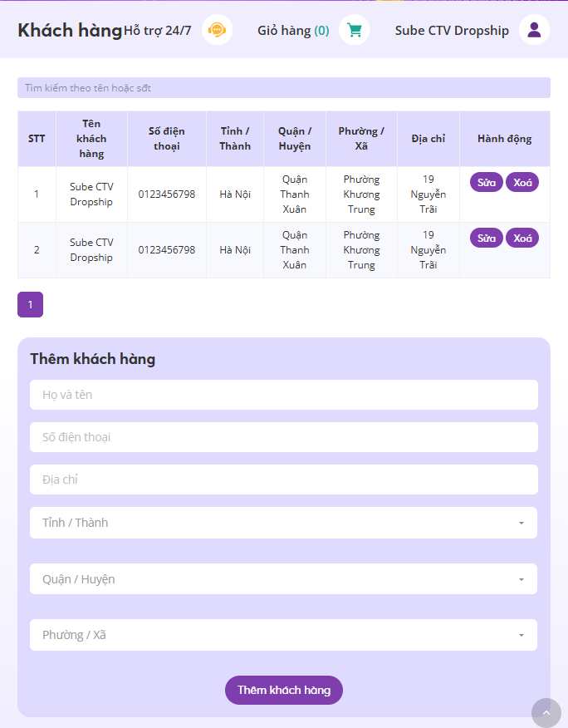Expand the Phường / Xã dropdown
The image size is (568, 728).
point(283,635)
